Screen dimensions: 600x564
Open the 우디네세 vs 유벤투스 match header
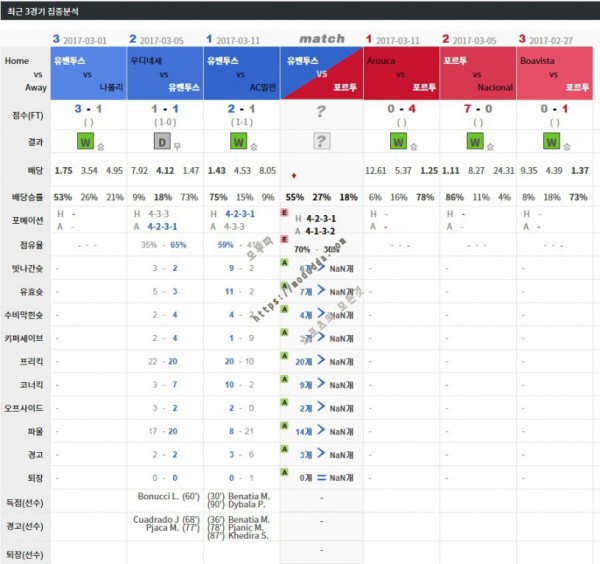click(x=165, y=73)
